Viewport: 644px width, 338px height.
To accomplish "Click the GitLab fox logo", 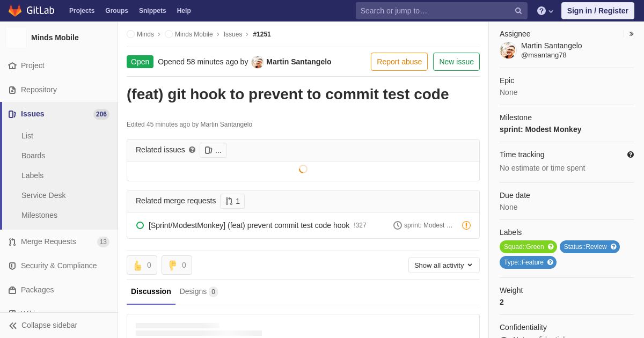I will point(15,11).
